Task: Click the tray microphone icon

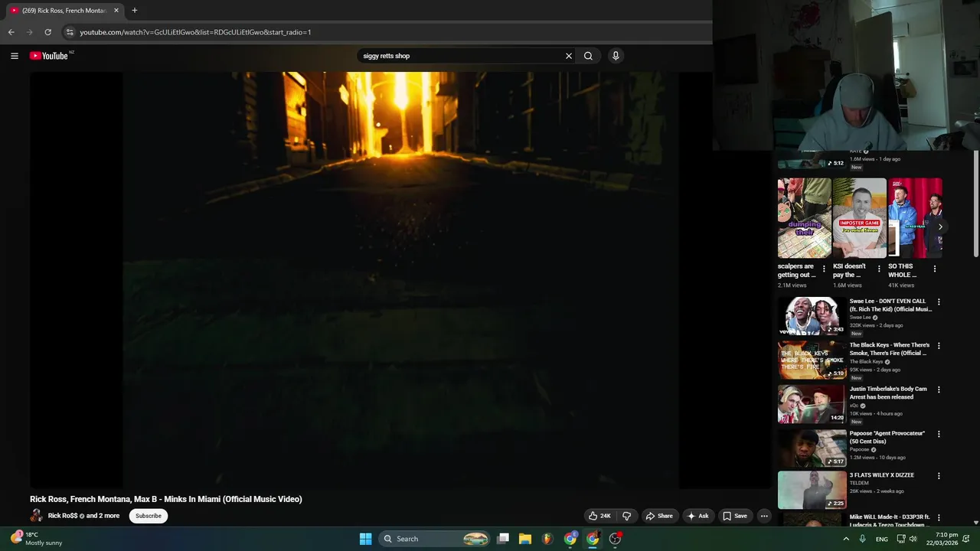Action: [x=862, y=539]
